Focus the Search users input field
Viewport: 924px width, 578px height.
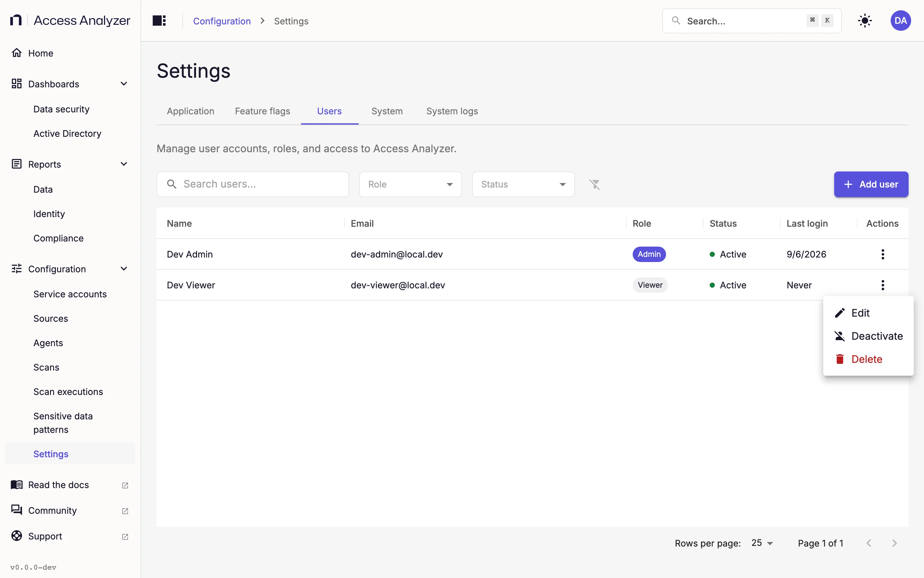coord(252,184)
